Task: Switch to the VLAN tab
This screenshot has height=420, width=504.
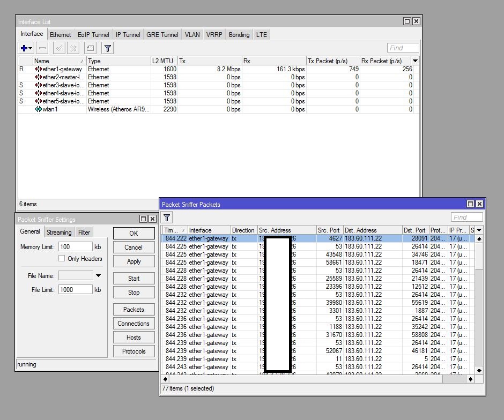Action: point(192,35)
